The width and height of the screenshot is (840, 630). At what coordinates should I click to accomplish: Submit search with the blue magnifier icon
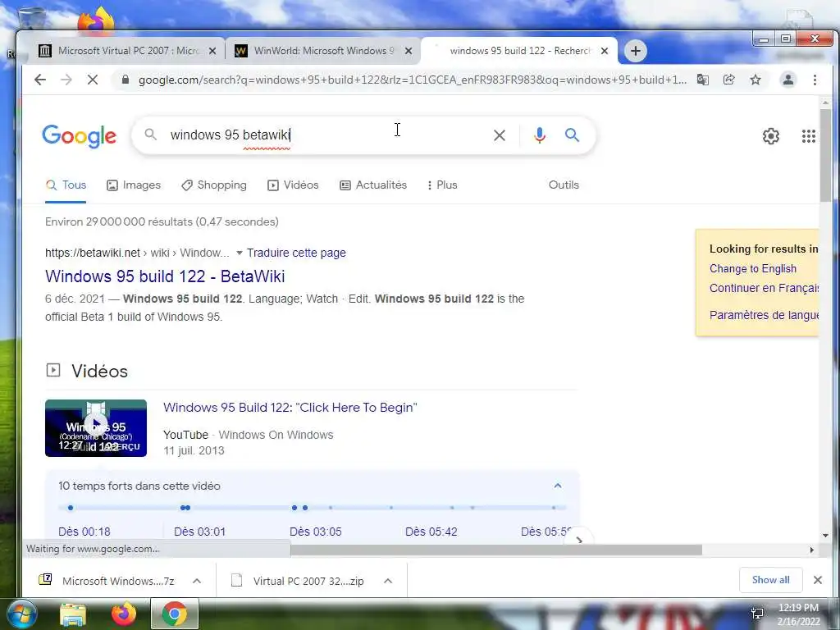click(x=572, y=135)
